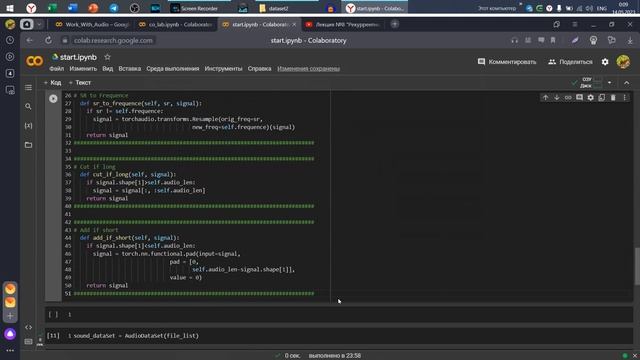Stop the running code cell
This screenshot has width=640, height=360.
point(53,99)
